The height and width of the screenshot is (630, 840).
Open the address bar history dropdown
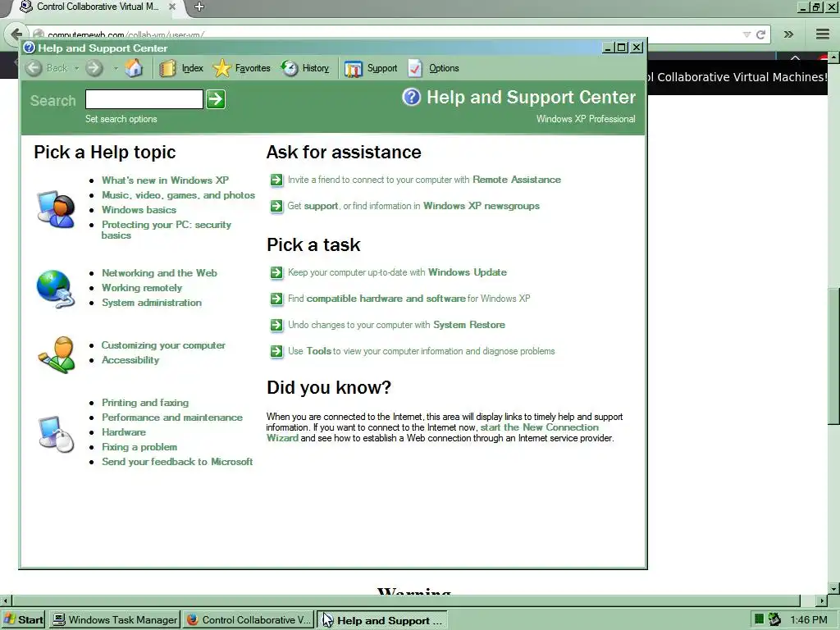746,34
